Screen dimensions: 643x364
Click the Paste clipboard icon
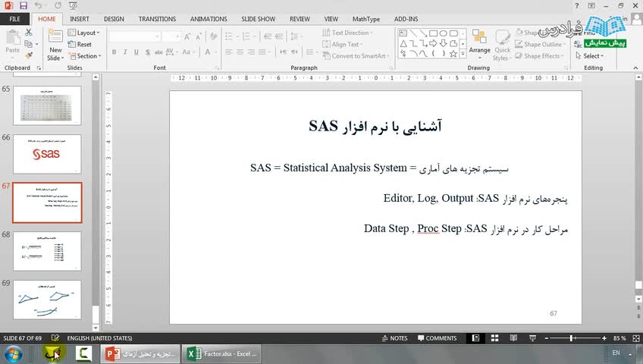13,39
